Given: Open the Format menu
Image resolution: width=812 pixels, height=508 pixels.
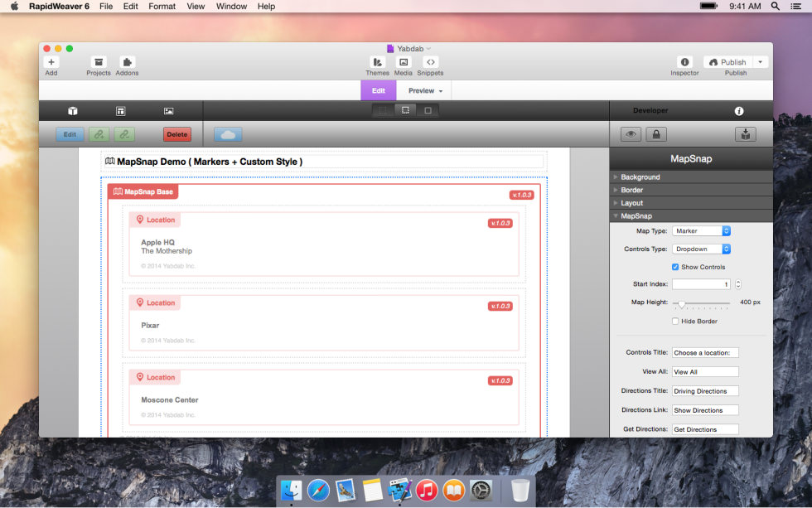Looking at the screenshot, I should pyautogui.click(x=162, y=6).
